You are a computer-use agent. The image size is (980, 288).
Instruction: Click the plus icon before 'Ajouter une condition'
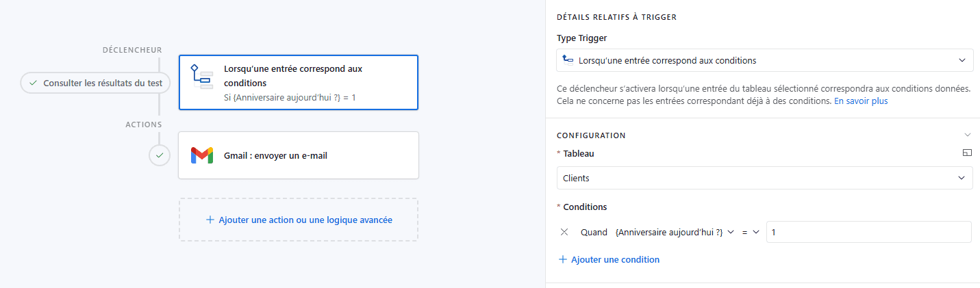563,260
